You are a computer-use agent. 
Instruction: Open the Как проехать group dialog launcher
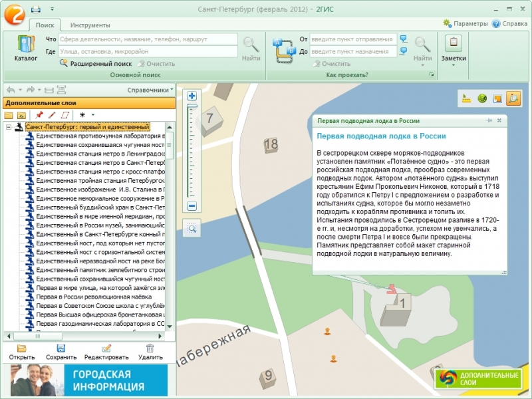(x=432, y=74)
